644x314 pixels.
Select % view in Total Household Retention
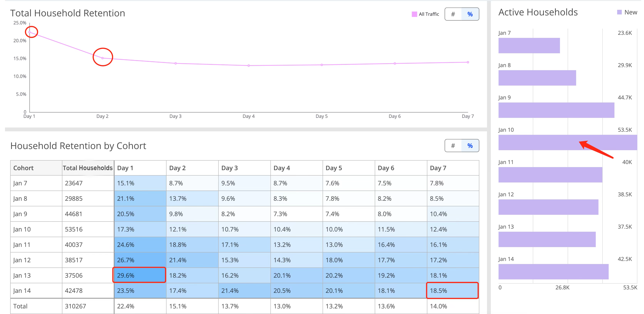pyautogui.click(x=470, y=14)
